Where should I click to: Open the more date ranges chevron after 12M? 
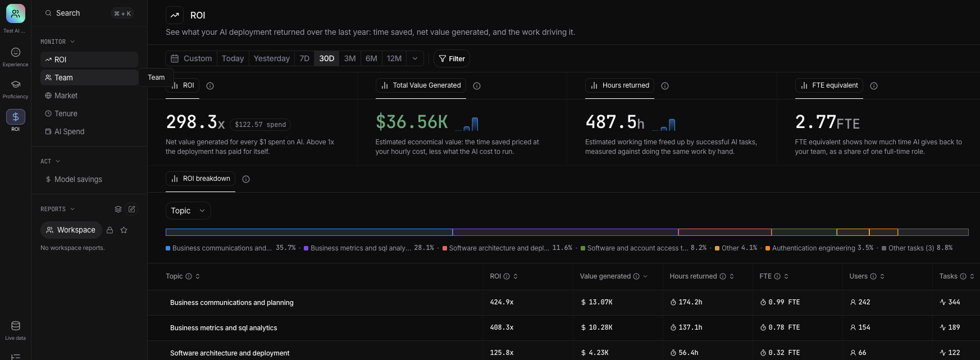pos(415,58)
